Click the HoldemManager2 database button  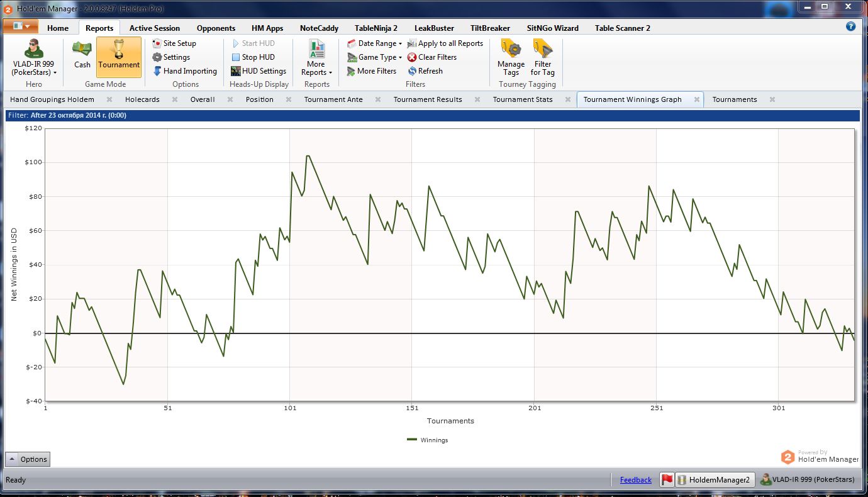coord(715,480)
